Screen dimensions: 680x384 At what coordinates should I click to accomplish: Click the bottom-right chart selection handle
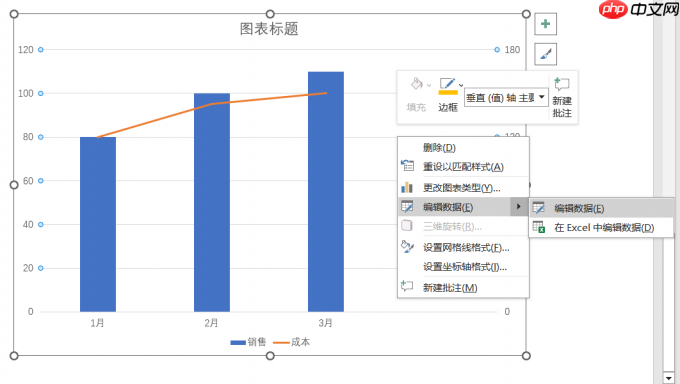(x=526, y=356)
